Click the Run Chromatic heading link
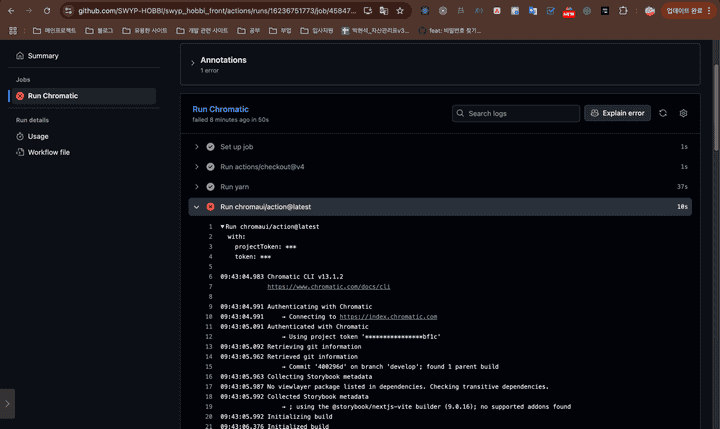This screenshot has width=720, height=429. pos(220,109)
